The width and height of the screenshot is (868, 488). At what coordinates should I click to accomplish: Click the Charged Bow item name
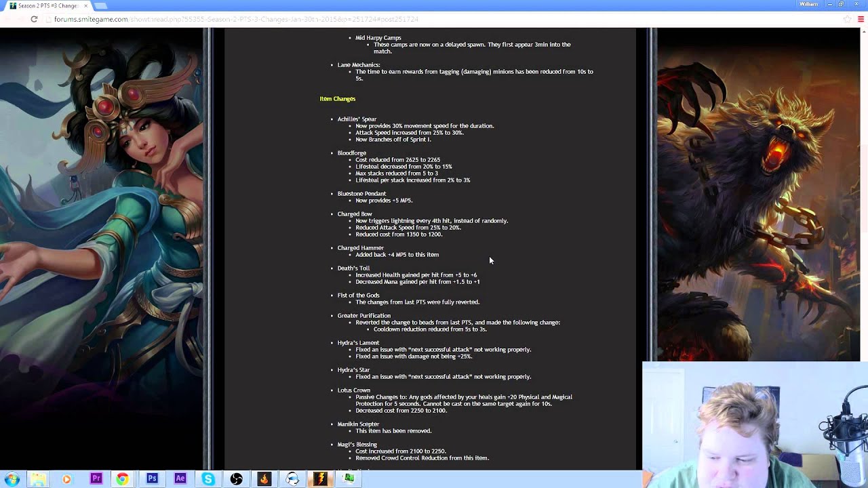[355, 214]
